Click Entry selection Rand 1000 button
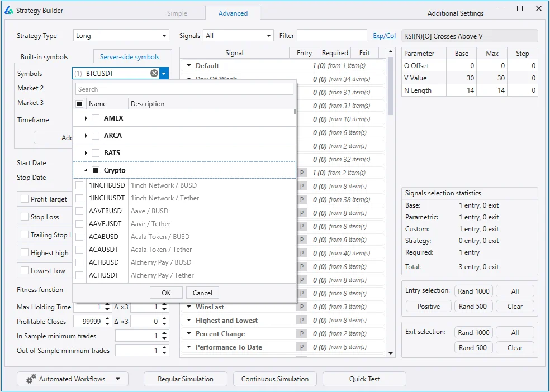 coord(473,291)
